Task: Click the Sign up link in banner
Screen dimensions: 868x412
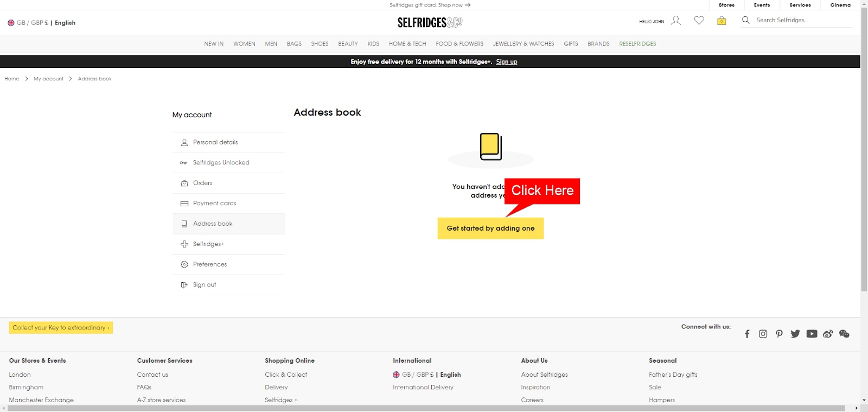Action: (506, 62)
